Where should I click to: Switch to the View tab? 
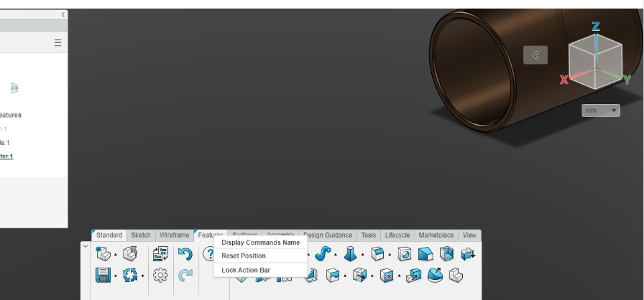pos(470,235)
